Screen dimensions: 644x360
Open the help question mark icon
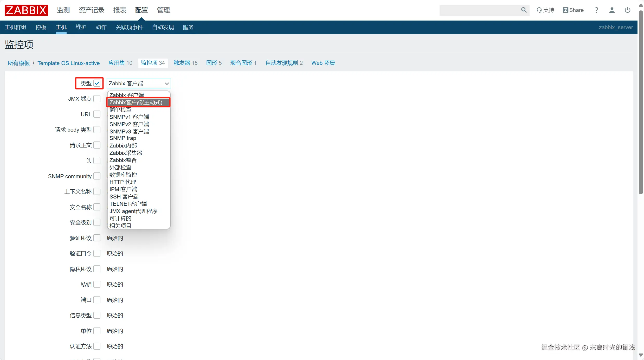pos(596,10)
